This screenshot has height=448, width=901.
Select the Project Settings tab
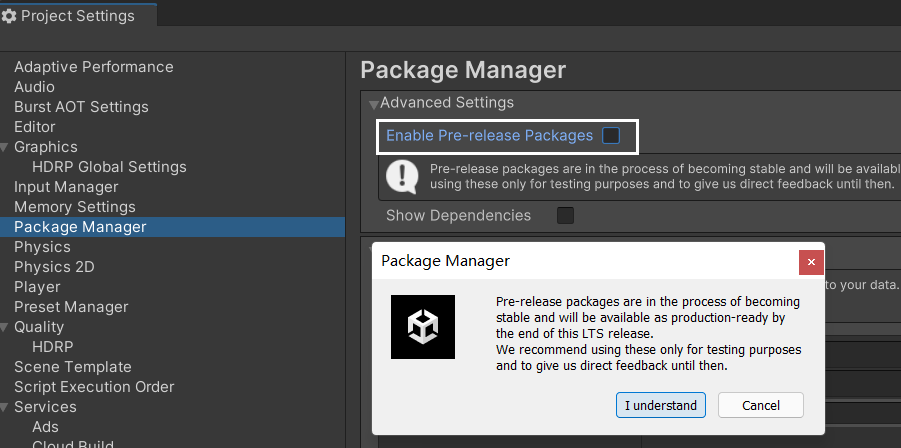click(x=78, y=16)
